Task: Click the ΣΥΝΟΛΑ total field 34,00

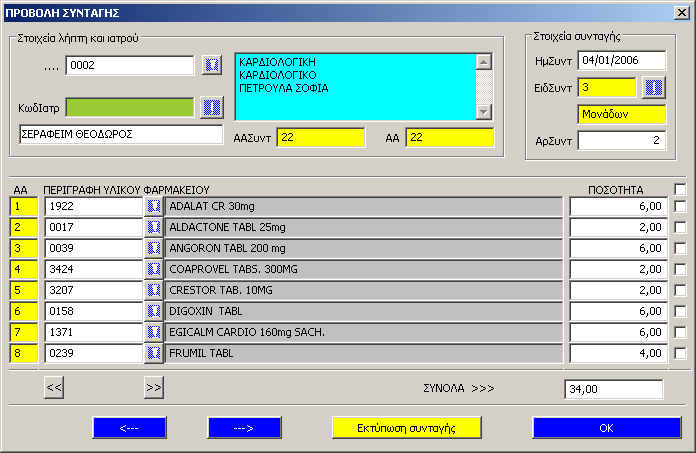Action: (x=613, y=389)
